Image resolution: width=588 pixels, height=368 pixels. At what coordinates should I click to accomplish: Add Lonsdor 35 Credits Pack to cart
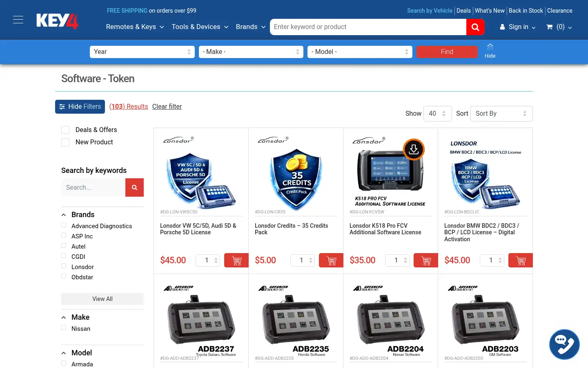pos(331,260)
